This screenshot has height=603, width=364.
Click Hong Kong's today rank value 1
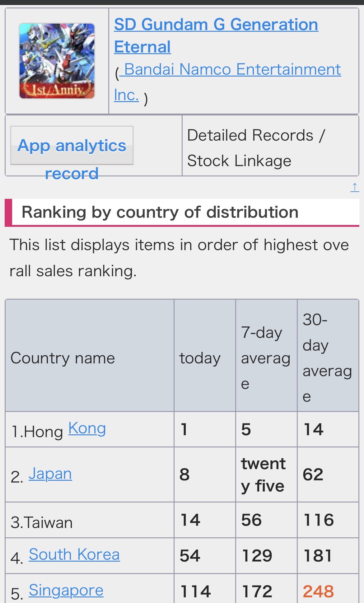(184, 429)
